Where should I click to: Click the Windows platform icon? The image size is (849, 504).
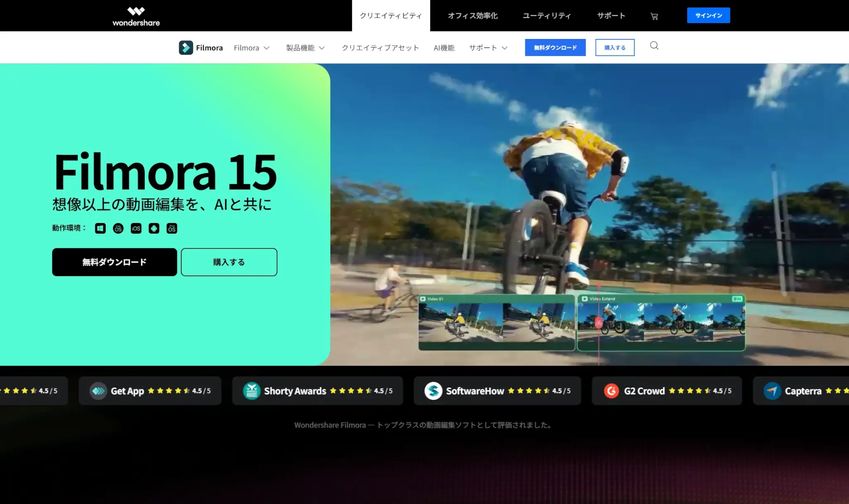(100, 228)
